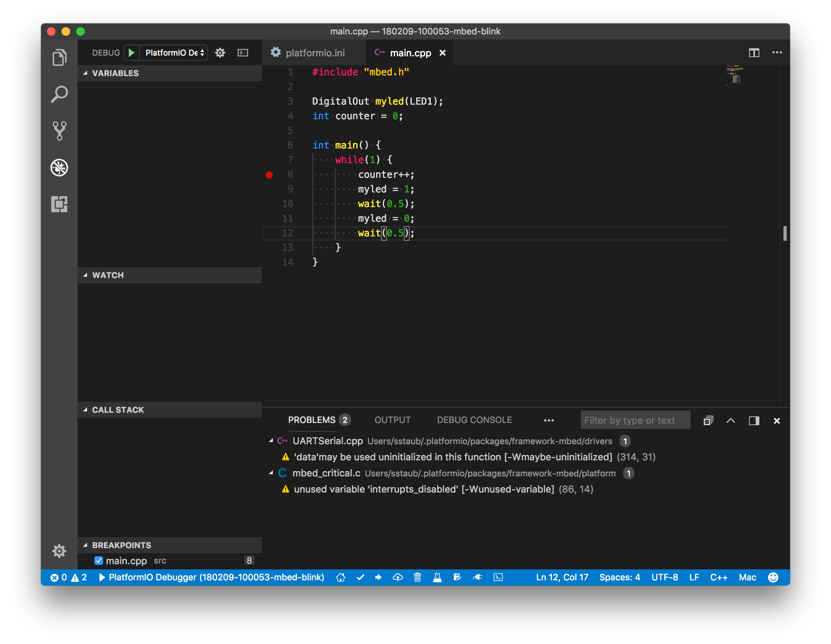
Task: Click the Filter by type or text field
Action: 635,420
